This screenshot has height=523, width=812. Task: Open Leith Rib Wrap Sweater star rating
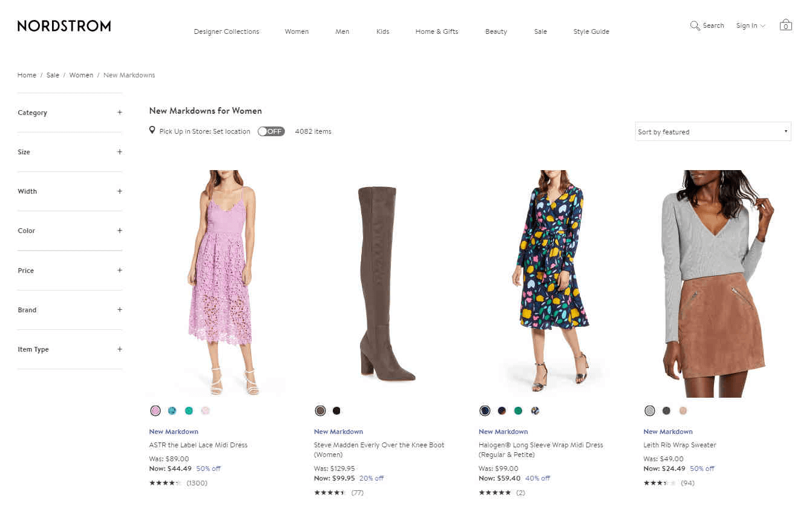pos(660,483)
